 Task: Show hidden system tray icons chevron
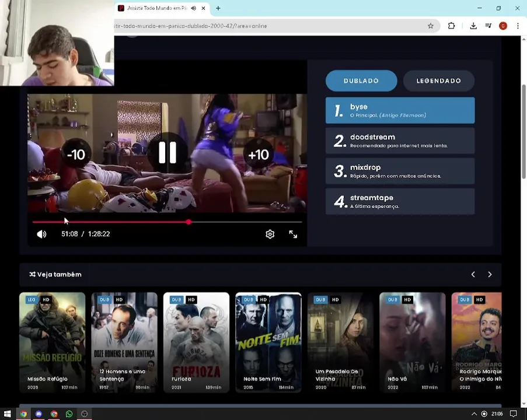click(x=474, y=414)
